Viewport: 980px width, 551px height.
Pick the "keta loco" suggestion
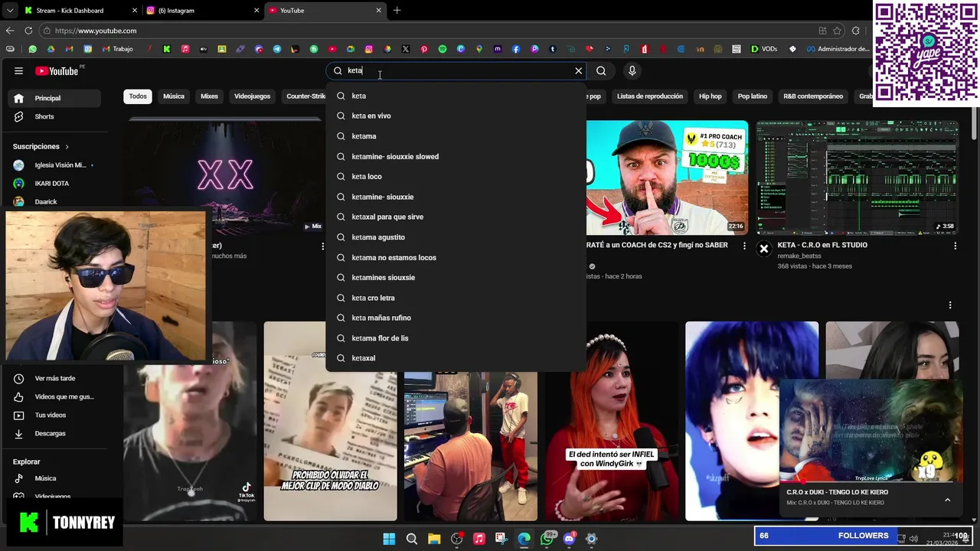[456, 177]
